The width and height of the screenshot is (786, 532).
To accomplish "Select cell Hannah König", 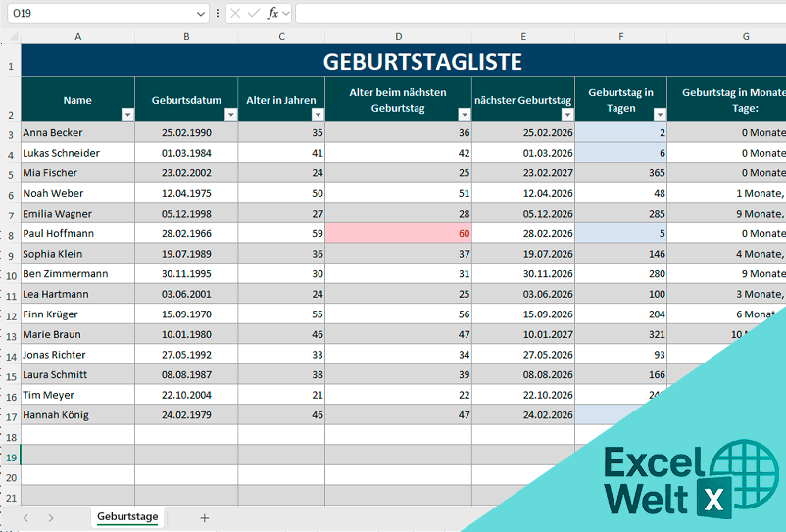I will 77,414.
